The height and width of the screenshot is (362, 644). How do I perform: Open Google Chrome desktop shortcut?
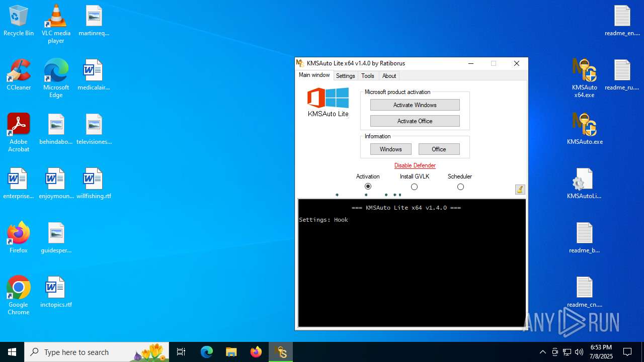click(19, 296)
